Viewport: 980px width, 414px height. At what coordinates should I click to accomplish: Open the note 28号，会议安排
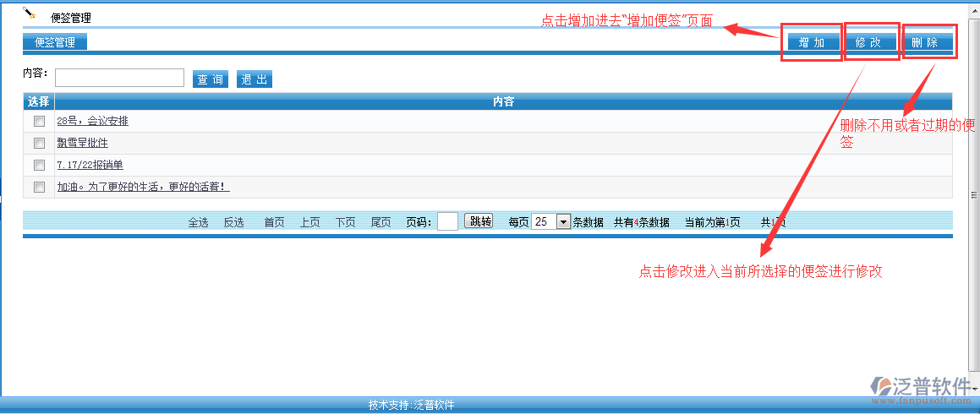point(92,121)
